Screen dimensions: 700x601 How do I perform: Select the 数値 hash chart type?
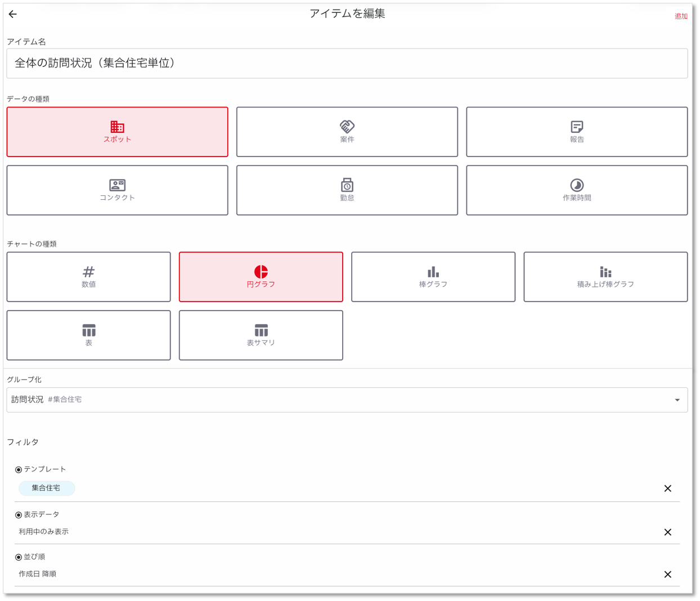(x=88, y=272)
